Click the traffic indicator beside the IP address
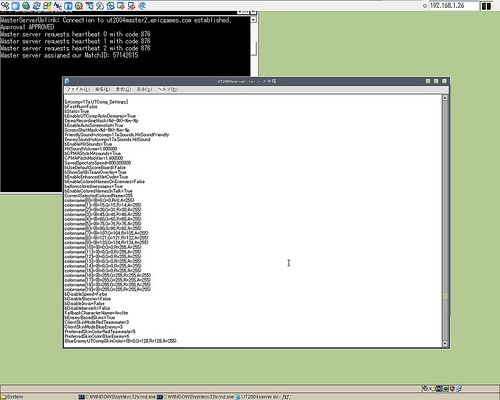 point(486,6)
